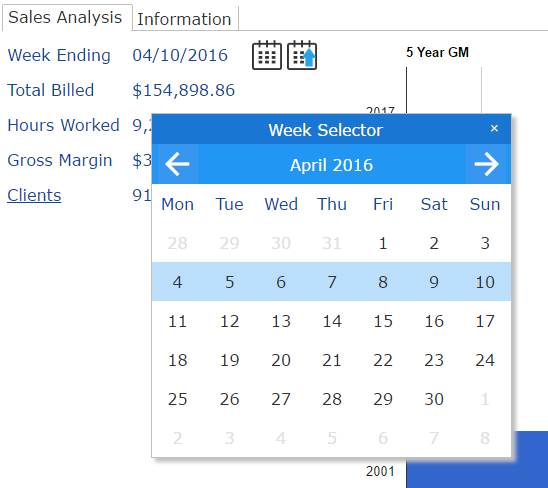548x488 pixels.
Task: Select Saturday 30 in the calendar
Action: point(434,399)
